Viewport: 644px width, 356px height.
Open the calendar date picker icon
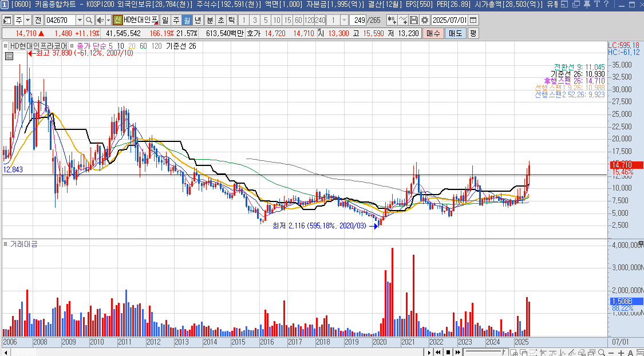click(473, 20)
